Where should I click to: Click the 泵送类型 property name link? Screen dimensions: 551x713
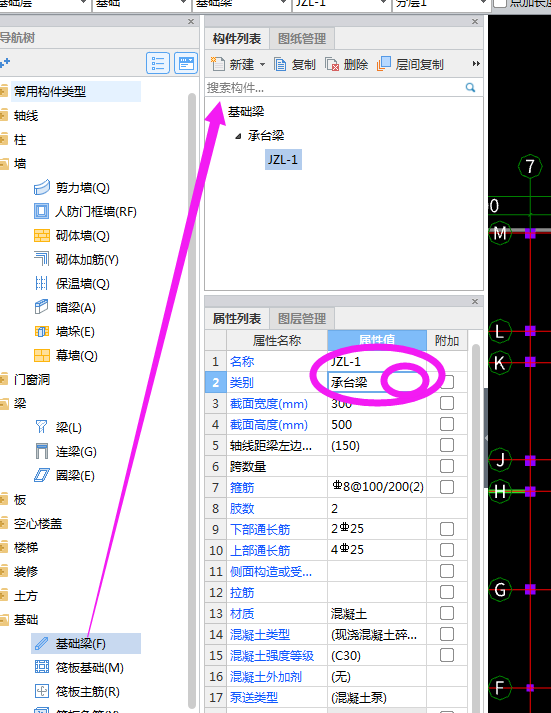(x=254, y=697)
